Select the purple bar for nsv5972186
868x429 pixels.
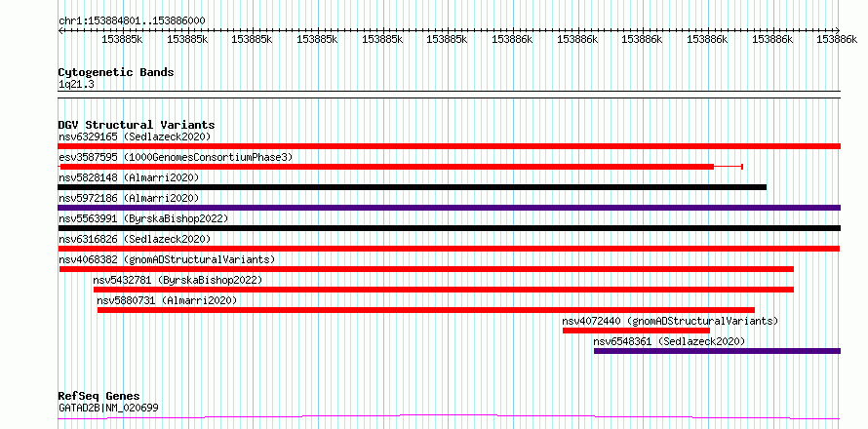coord(450,208)
